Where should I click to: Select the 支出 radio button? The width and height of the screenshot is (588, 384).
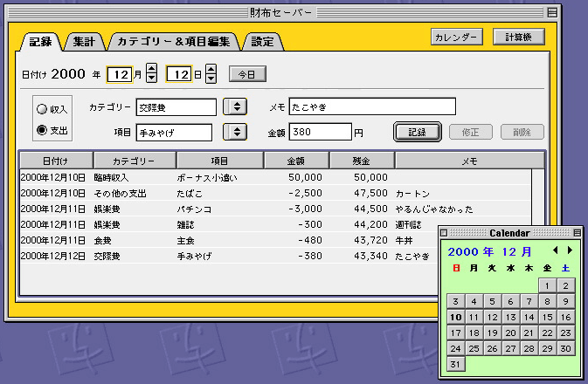click(x=52, y=130)
